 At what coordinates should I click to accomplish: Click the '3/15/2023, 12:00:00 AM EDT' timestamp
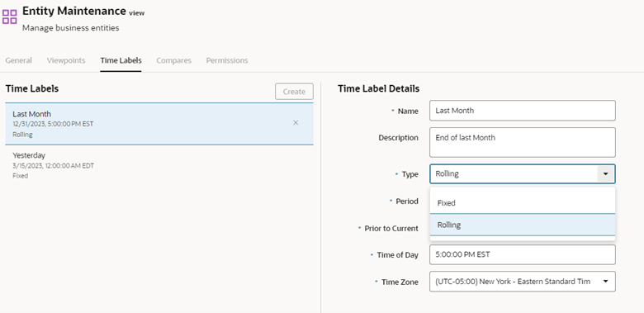point(54,165)
